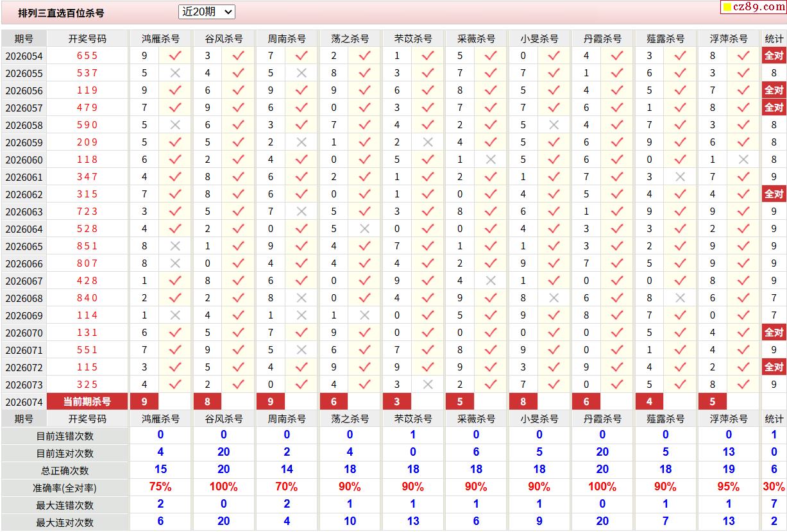Screen dimensions: 787x532
Task: Click current kill number 9 under 鸿雁杀号
Action: [x=144, y=402]
